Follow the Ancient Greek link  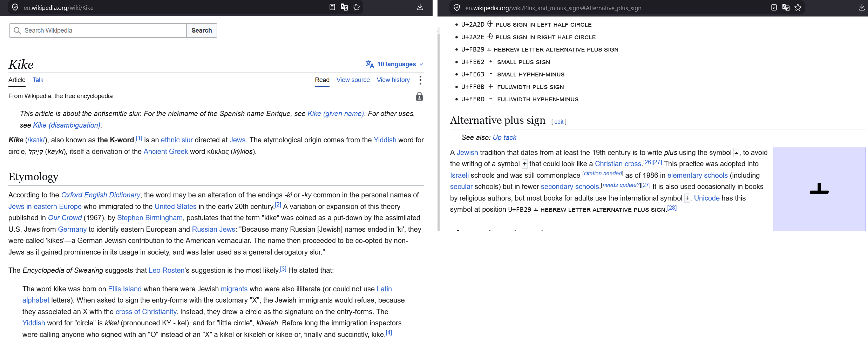click(166, 151)
